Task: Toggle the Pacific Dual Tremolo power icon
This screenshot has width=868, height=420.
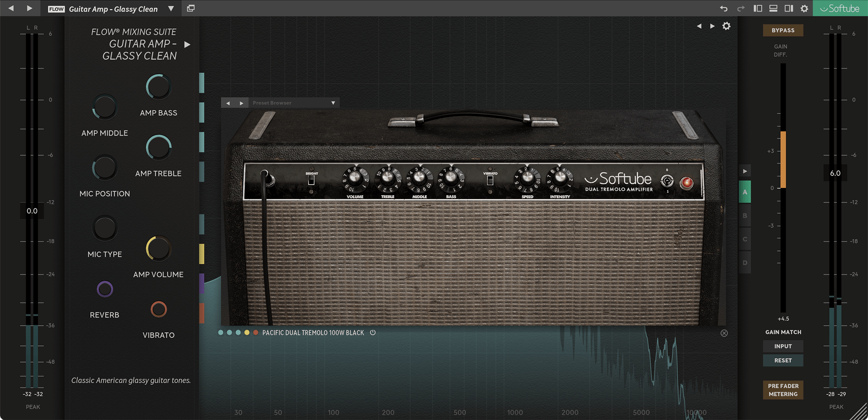Action: [x=373, y=333]
